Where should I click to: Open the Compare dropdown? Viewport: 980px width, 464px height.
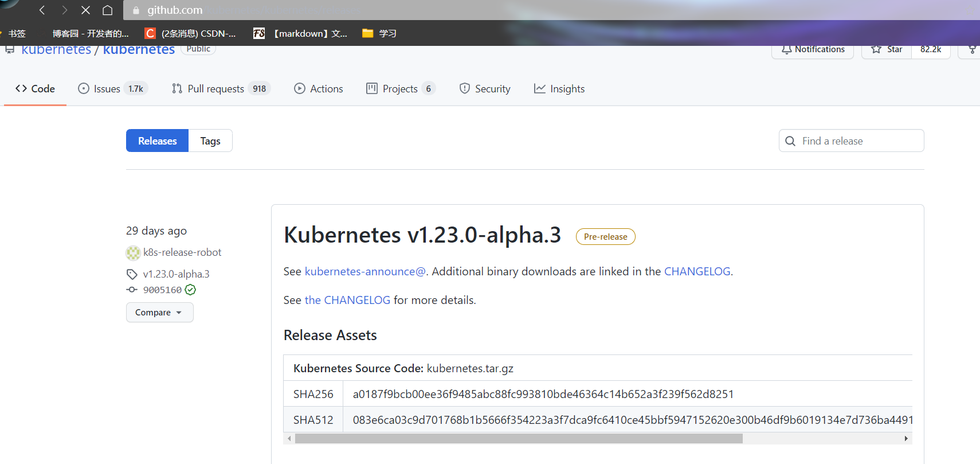pos(159,313)
